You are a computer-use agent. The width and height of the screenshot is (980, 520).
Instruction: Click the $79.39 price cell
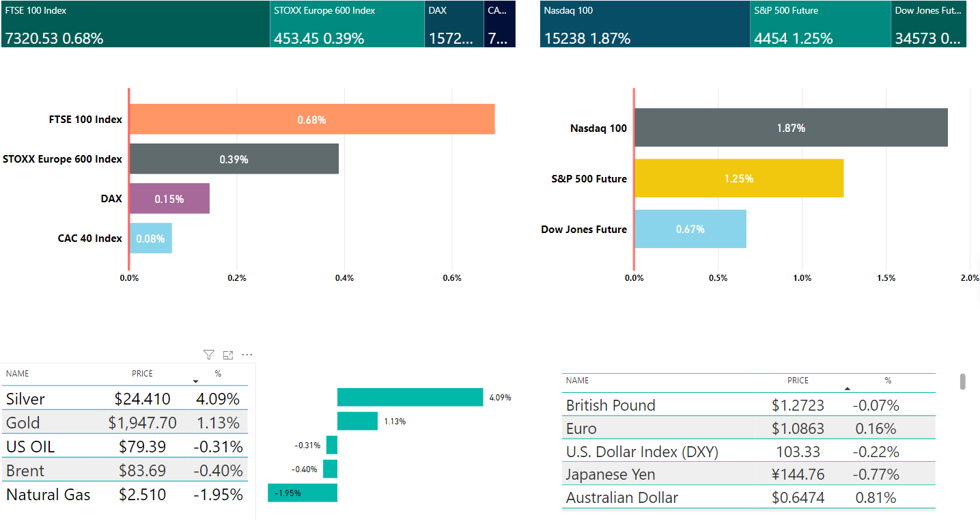click(x=143, y=447)
